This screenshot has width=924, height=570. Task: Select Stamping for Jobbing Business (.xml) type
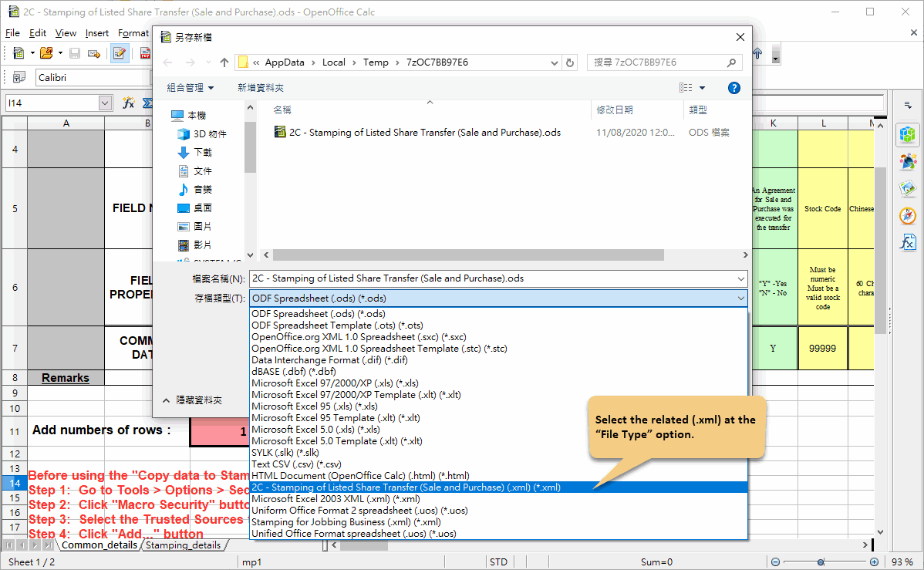point(498,522)
